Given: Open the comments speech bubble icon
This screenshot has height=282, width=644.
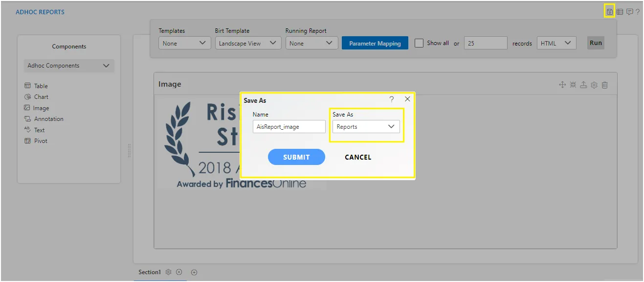Looking at the screenshot, I should click(630, 12).
